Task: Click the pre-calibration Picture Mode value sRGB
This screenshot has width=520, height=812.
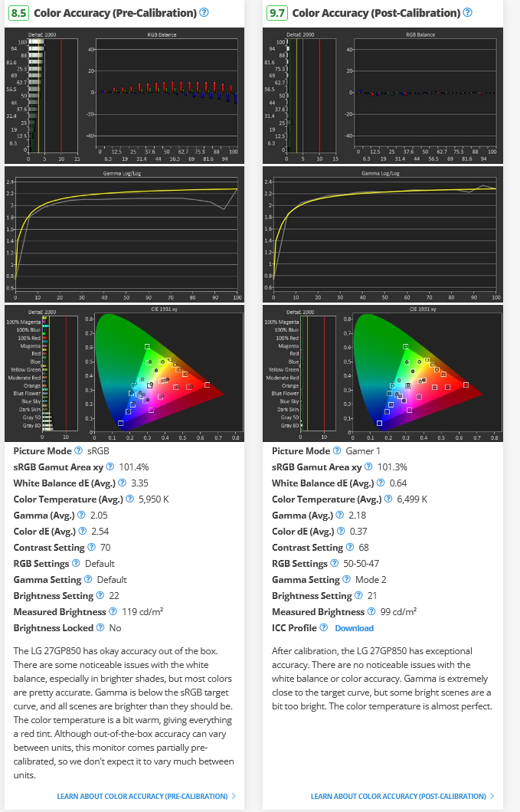Action: coord(98,451)
